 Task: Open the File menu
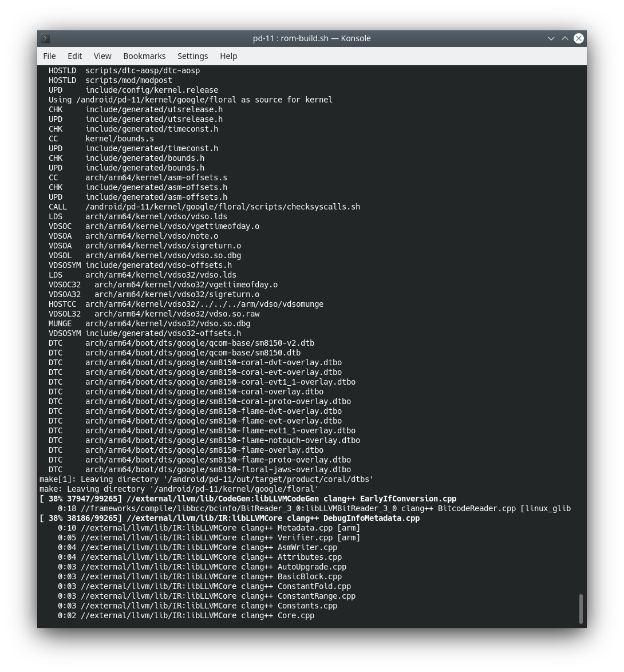(49, 56)
